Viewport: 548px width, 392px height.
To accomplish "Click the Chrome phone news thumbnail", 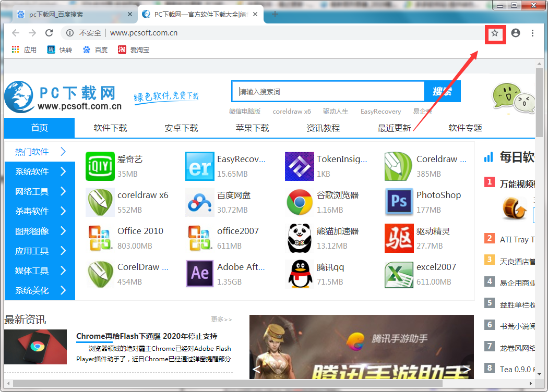I will click(35, 347).
